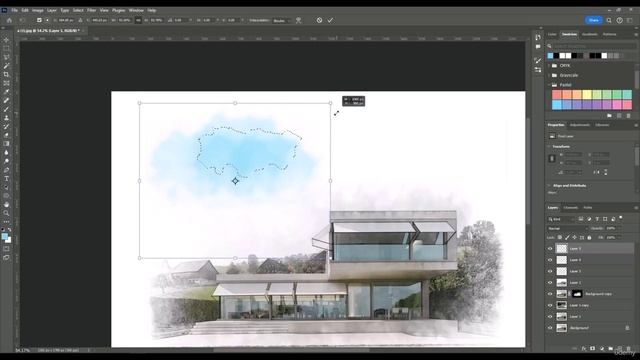Hide Layer 2 visibility eye
Image resolution: width=640 pixels, height=360 pixels.
550,282
